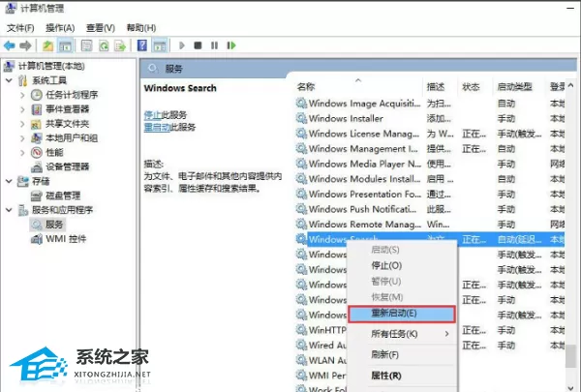
Task: Click the blue Help question-mark toolbar icon
Action: (142, 45)
